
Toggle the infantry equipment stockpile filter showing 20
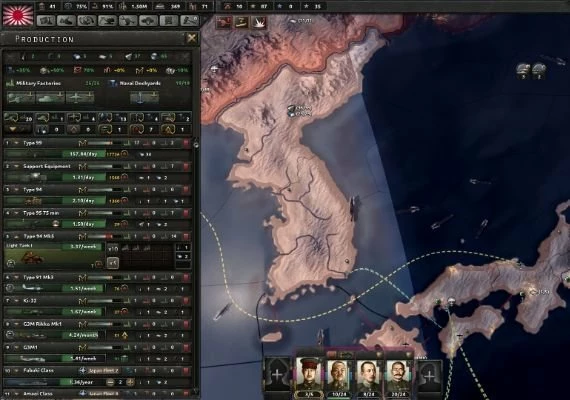coord(18,118)
